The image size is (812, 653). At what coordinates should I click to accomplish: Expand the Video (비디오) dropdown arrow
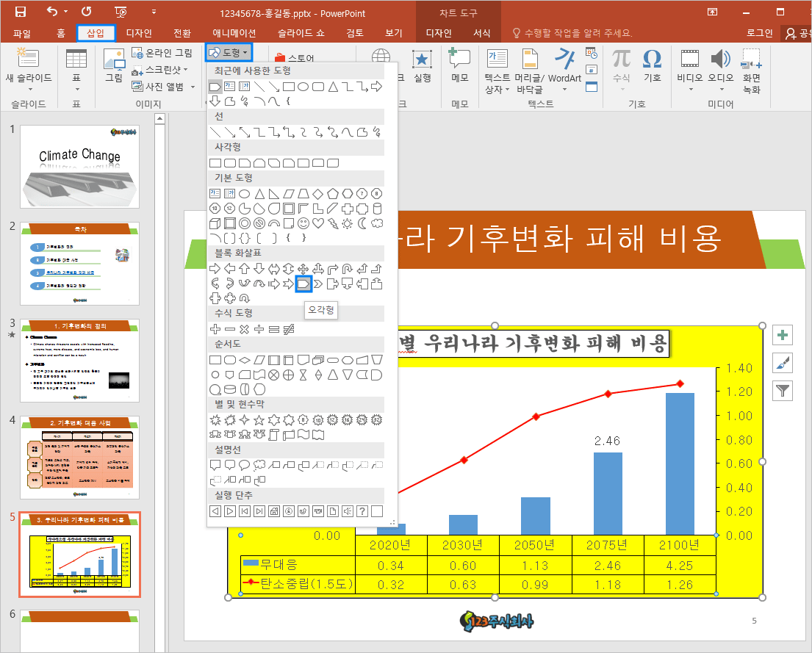tap(690, 89)
